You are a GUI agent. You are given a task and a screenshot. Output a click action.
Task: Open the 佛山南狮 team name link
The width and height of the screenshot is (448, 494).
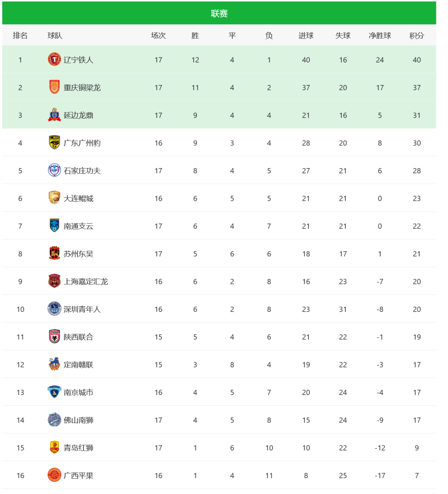(x=78, y=420)
